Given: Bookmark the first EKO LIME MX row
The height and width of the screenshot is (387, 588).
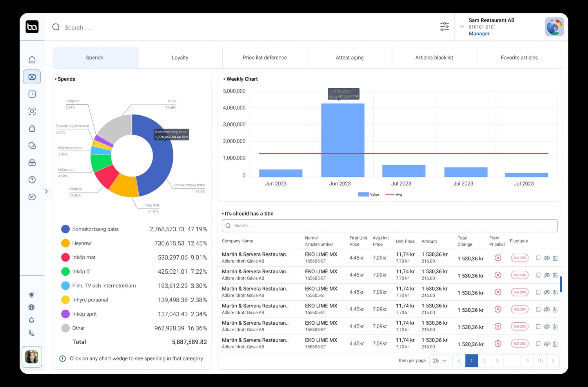Looking at the screenshot, I should click(x=538, y=258).
